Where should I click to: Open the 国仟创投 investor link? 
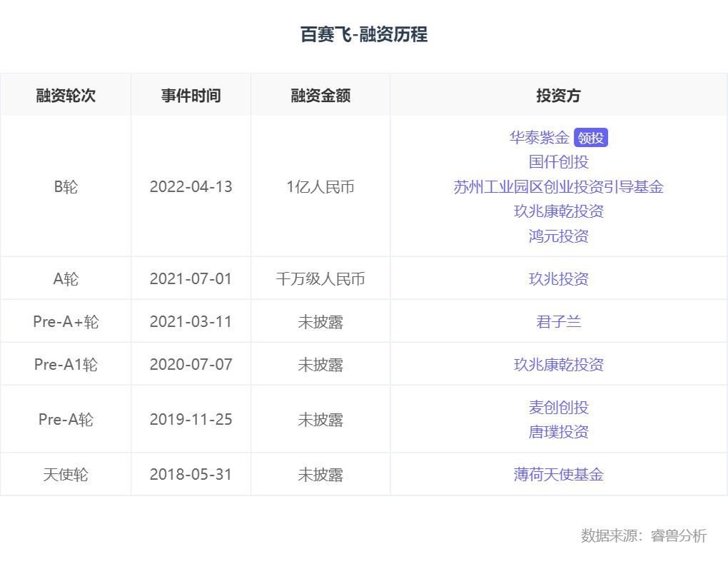(559, 162)
